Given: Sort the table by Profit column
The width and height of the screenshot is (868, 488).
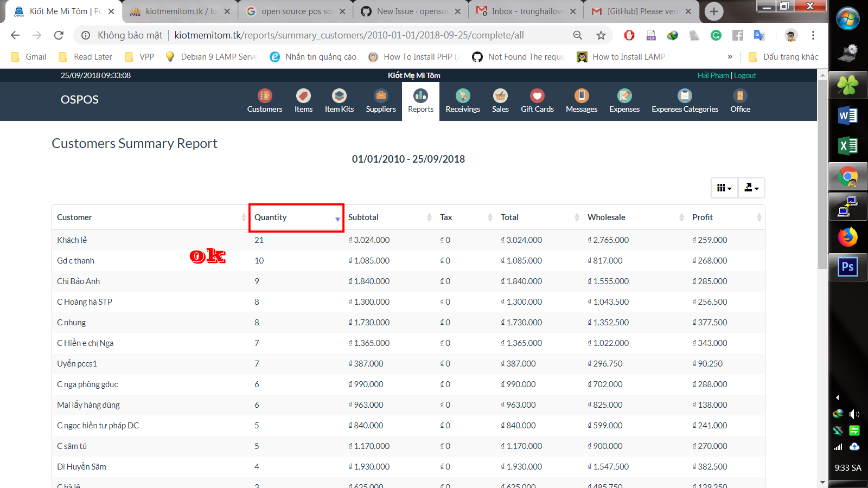Looking at the screenshot, I should [x=726, y=217].
